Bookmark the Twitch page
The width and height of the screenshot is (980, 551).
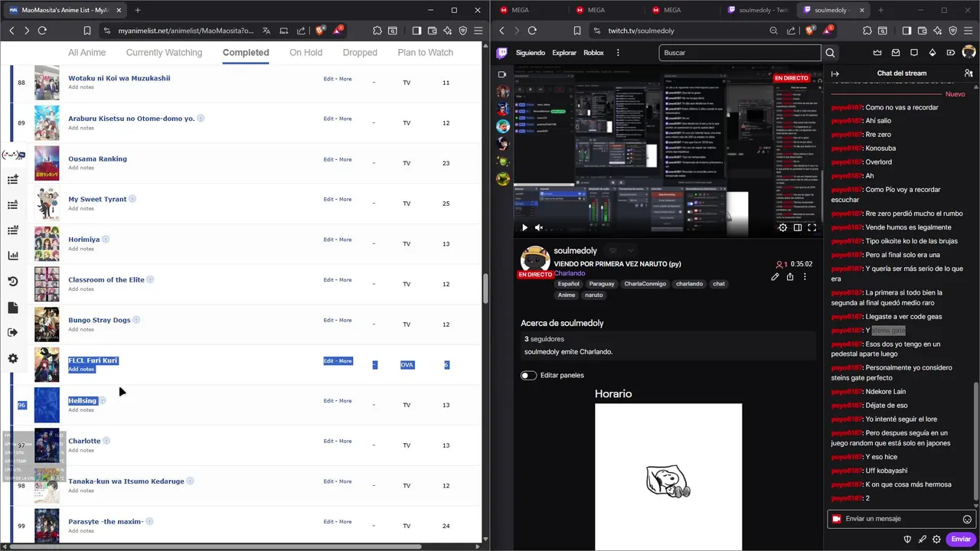coord(578,31)
